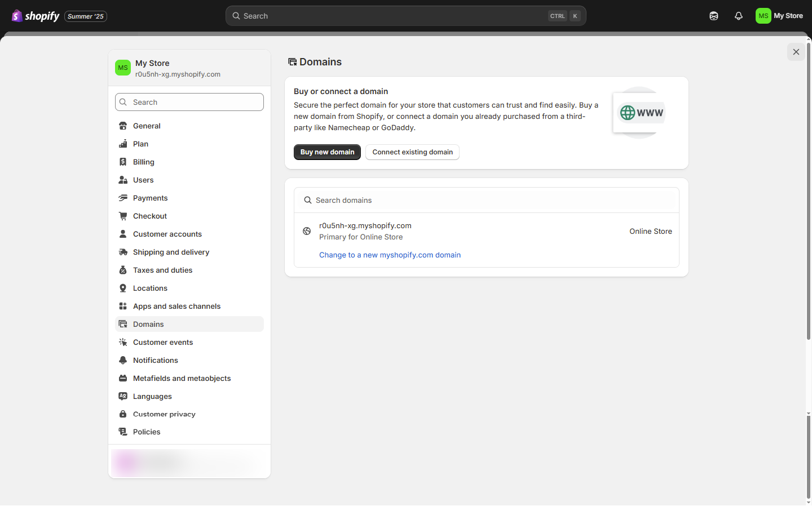Click the page vertical scrollbar

[x=809, y=192]
